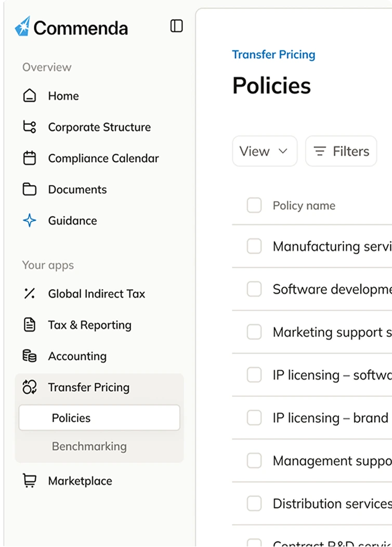
Task: Collapse the sidebar panel icon
Action: pyautogui.click(x=177, y=26)
